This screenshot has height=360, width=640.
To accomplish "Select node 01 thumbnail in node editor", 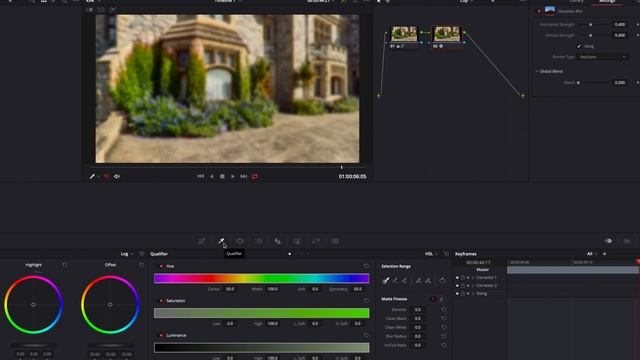I will tap(404, 34).
